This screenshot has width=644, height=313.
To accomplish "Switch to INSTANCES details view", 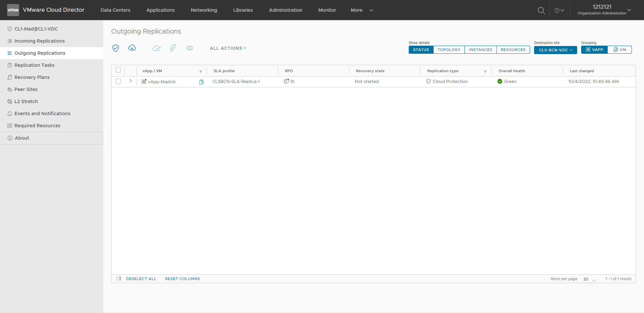I will pyautogui.click(x=481, y=50).
